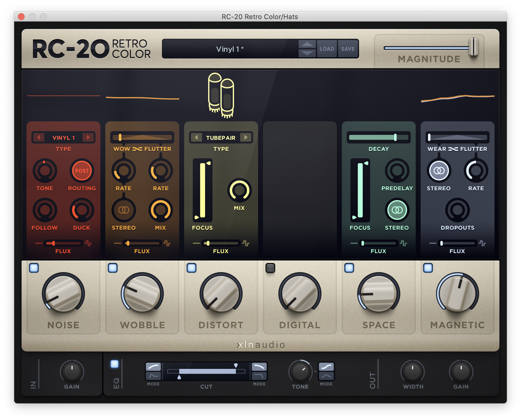Open the TUBEPAIR distortion type selector
The height and width of the screenshot is (420, 521).
tap(221, 137)
